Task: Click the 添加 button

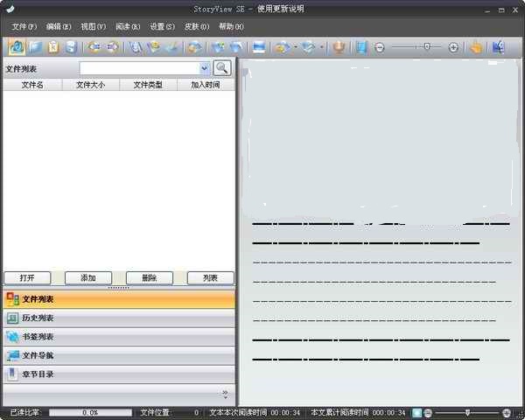Action: [x=88, y=278]
